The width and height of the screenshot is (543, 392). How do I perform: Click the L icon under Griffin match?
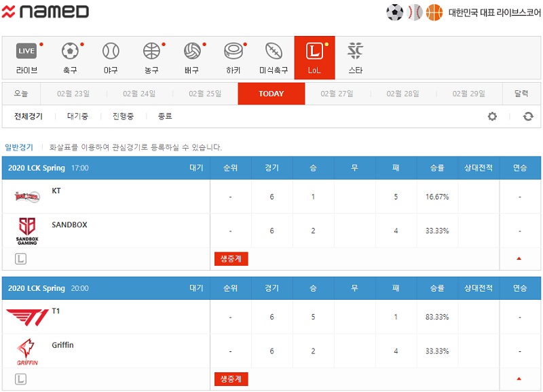coord(21,379)
